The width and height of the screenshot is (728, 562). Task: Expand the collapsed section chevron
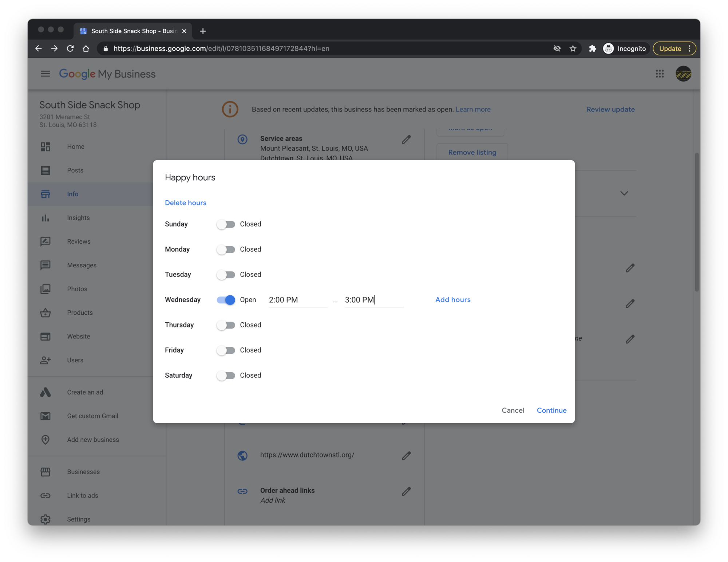(624, 193)
